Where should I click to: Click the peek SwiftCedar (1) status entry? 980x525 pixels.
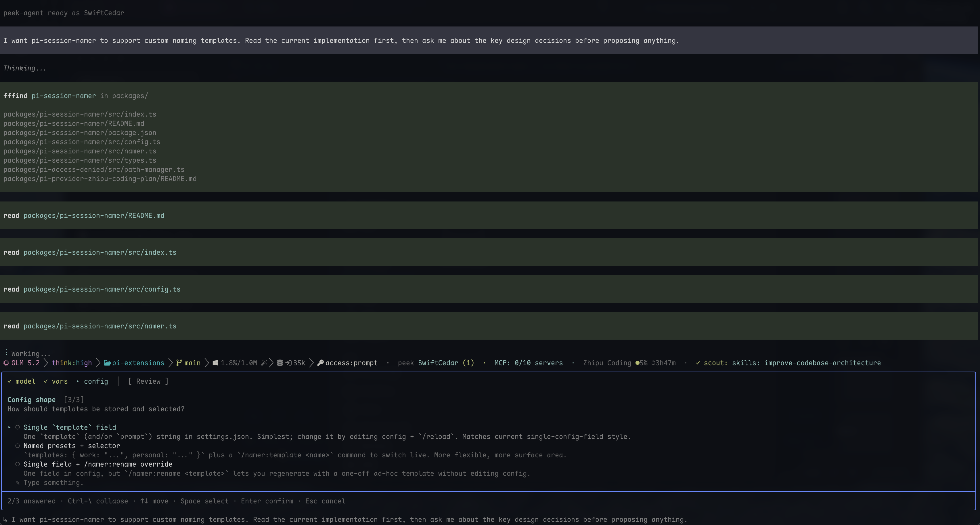point(436,363)
